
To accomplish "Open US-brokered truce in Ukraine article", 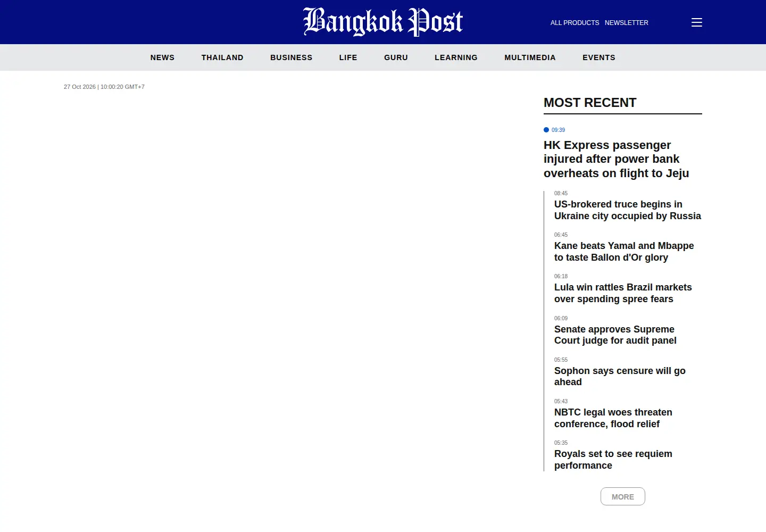I will 628,210.
